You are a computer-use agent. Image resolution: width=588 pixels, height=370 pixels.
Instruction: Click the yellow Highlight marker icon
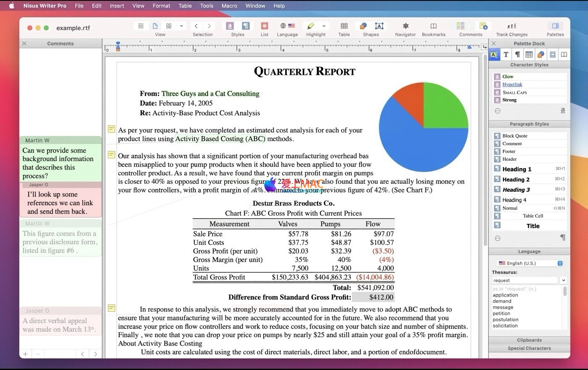point(310,26)
